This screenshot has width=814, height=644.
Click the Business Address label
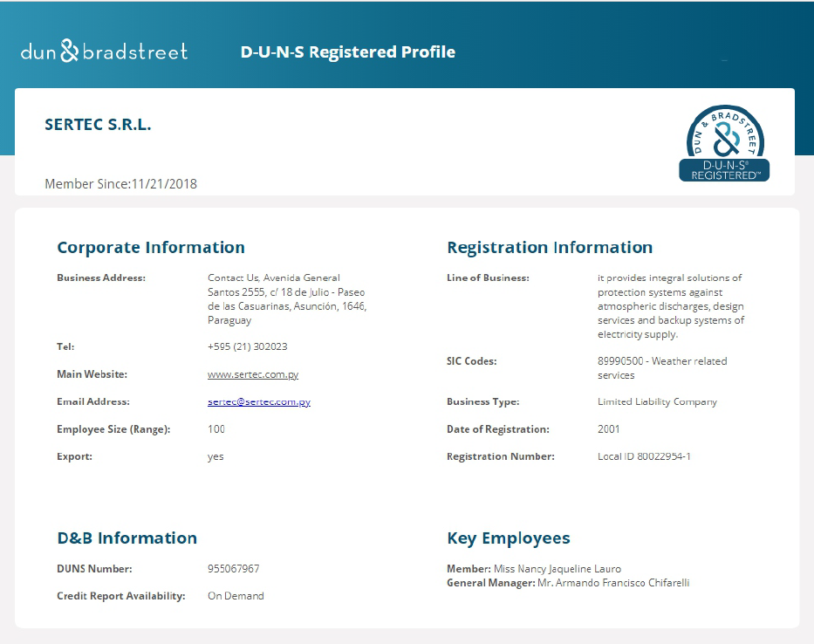pos(101,277)
